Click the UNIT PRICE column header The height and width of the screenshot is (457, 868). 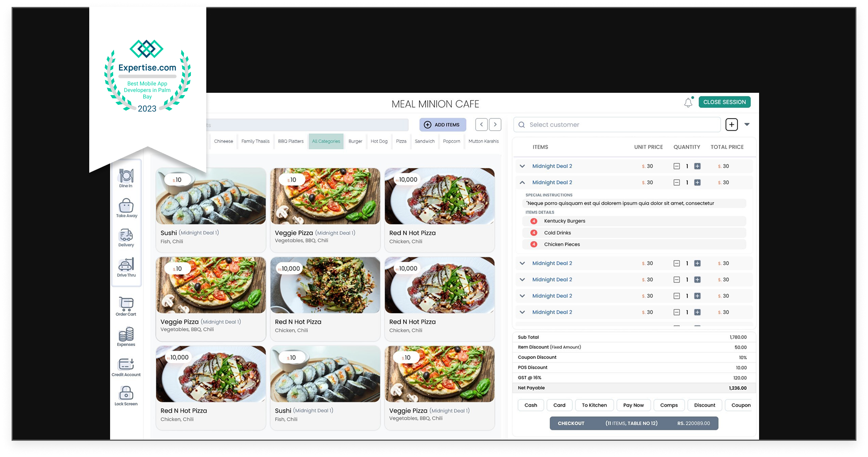[648, 147]
